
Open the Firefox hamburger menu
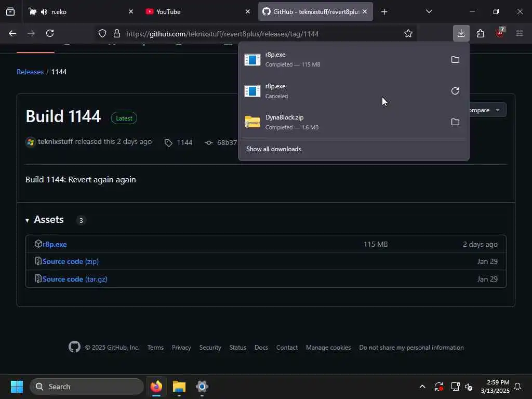[x=519, y=33]
